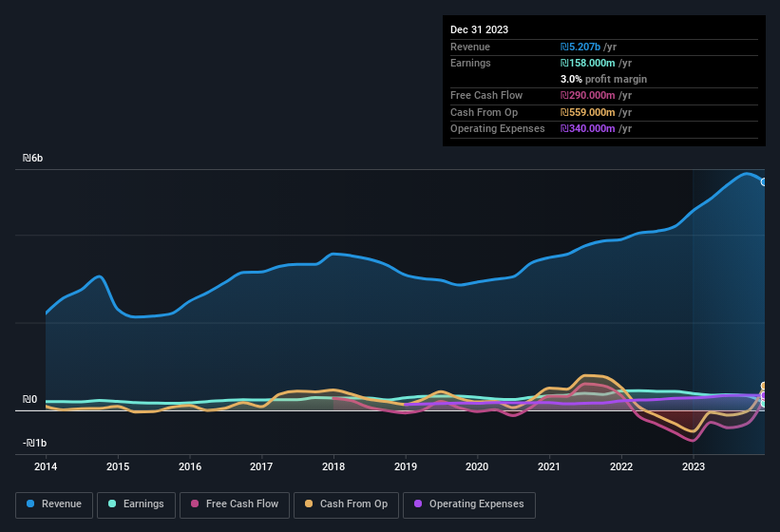Click the ₪6b y-axis label
The image size is (780, 532).
click(x=34, y=158)
